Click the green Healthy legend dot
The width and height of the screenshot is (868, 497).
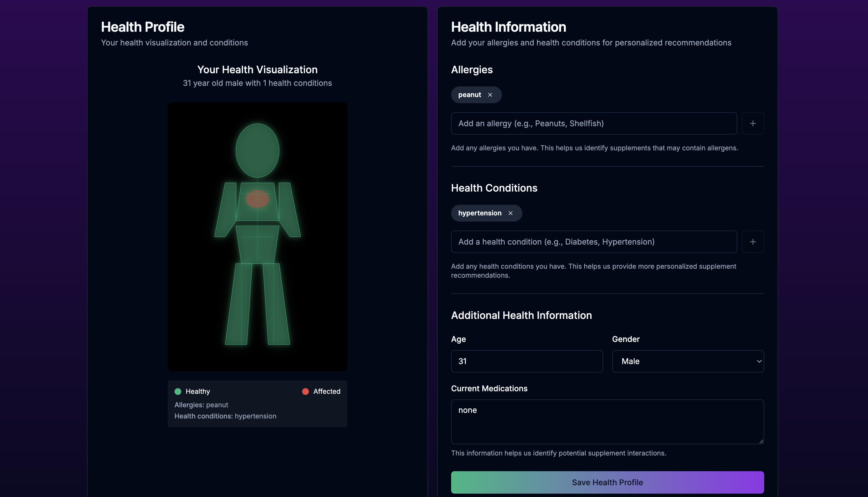178,392
